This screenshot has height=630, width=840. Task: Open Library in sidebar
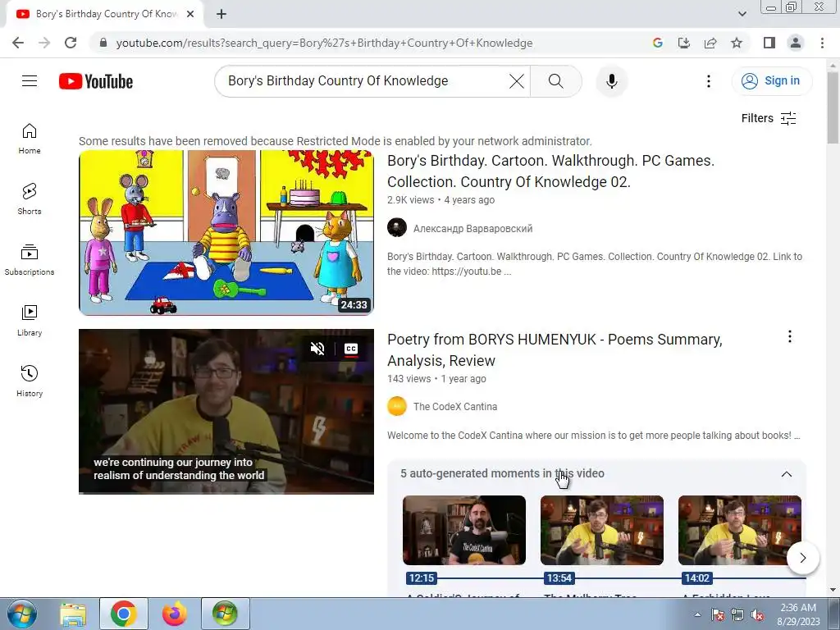[30, 321]
